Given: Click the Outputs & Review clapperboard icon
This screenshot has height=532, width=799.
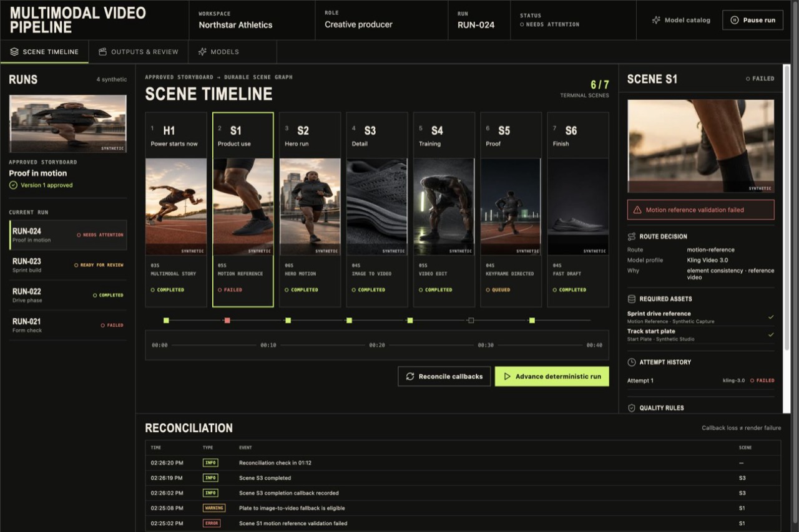Looking at the screenshot, I should (103, 52).
